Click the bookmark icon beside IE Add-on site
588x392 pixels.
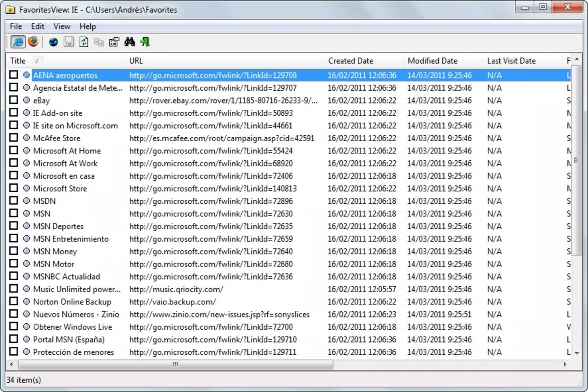[26, 113]
